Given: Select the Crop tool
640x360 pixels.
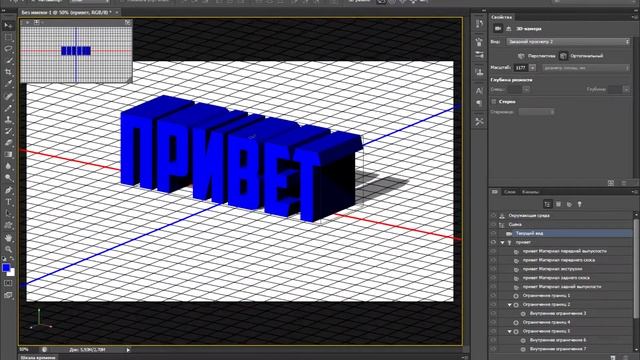Looking at the screenshot, I should 8,72.
